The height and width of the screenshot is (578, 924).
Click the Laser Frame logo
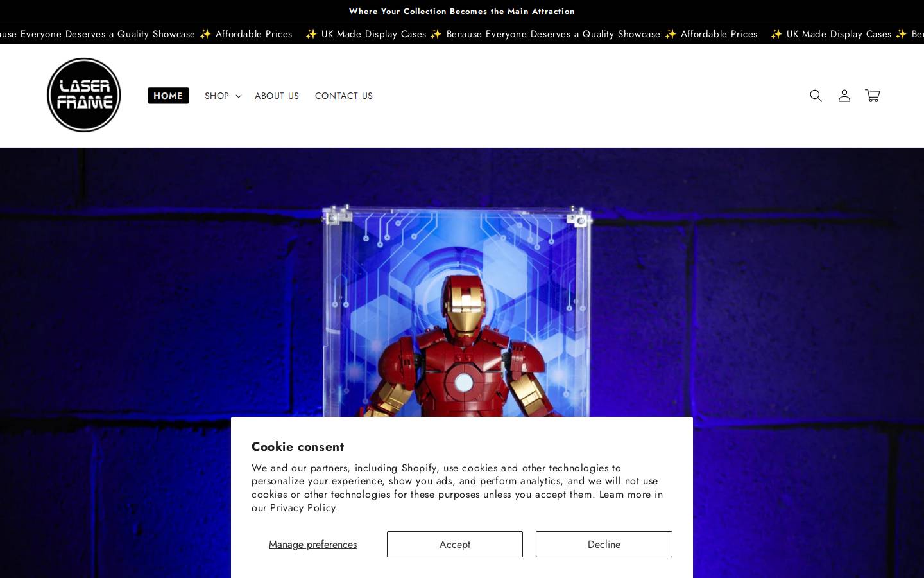click(x=84, y=95)
